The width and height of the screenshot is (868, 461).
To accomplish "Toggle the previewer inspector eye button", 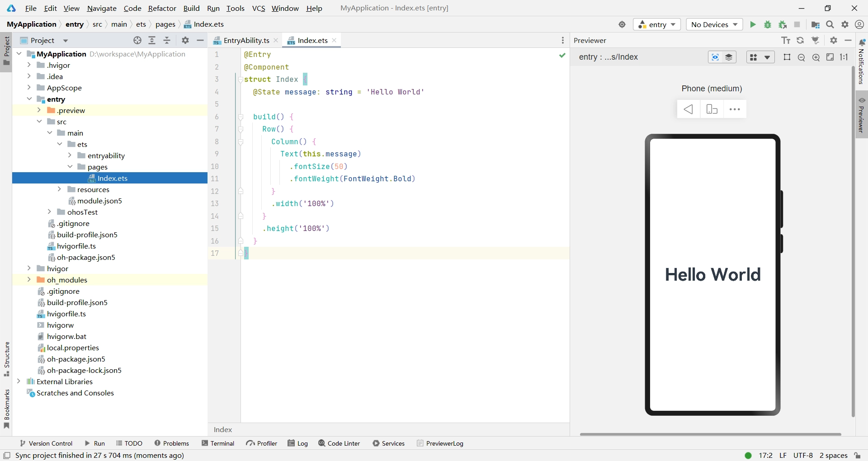I will pyautogui.click(x=715, y=57).
